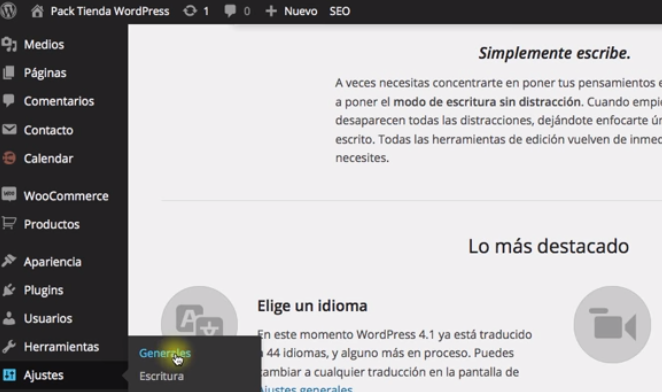Open Comentarios in the sidebar
The width and height of the screenshot is (662, 392).
[x=59, y=101]
